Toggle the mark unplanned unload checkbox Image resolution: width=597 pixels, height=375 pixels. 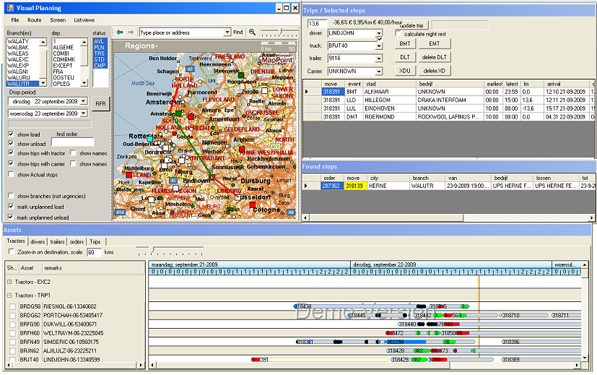click(x=11, y=217)
